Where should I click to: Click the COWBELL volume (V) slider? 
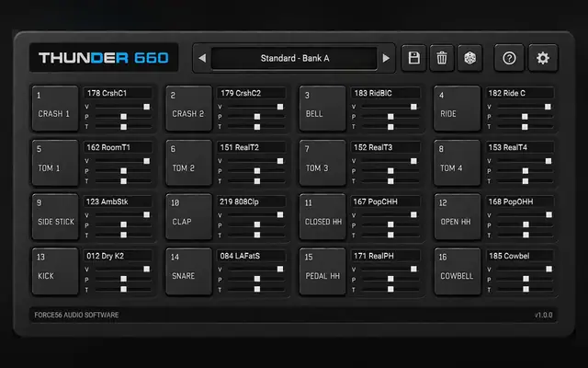(x=525, y=270)
